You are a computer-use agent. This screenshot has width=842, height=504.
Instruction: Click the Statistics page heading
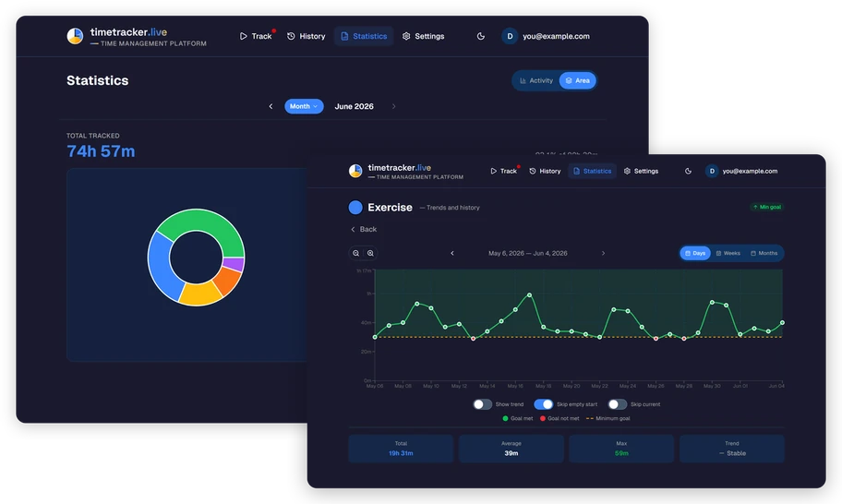[x=98, y=80]
